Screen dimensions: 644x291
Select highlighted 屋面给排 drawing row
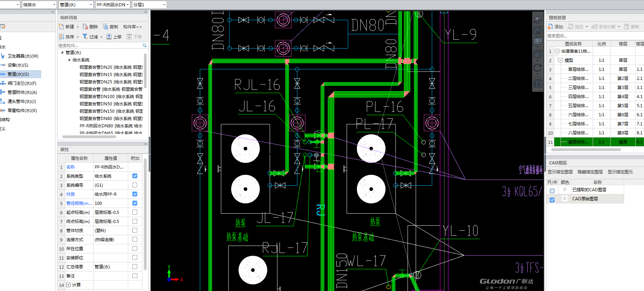click(595, 142)
